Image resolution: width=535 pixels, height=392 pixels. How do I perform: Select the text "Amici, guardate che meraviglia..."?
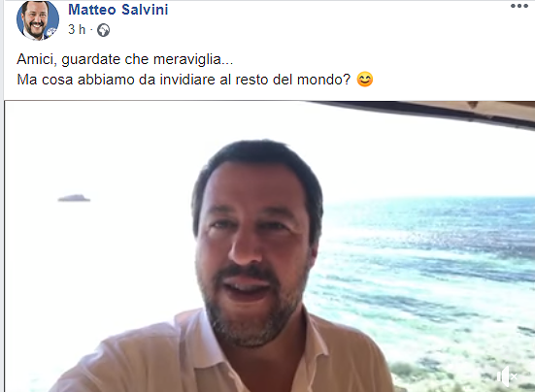[x=125, y=59]
